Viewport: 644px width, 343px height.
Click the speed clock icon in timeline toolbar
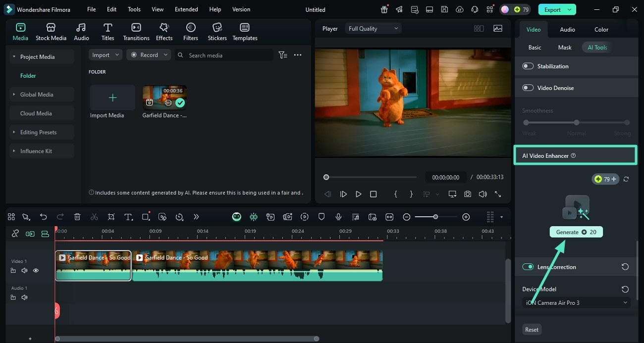click(179, 217)
